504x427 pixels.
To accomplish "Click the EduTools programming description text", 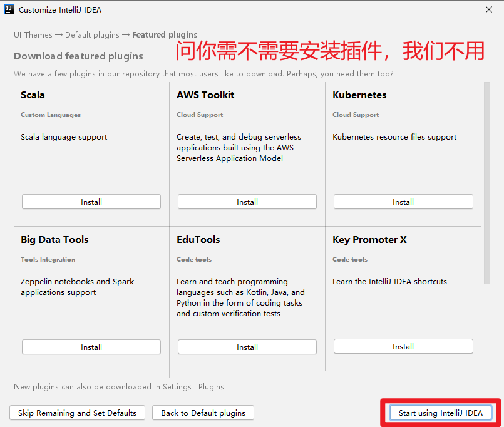I will point(240,297).
